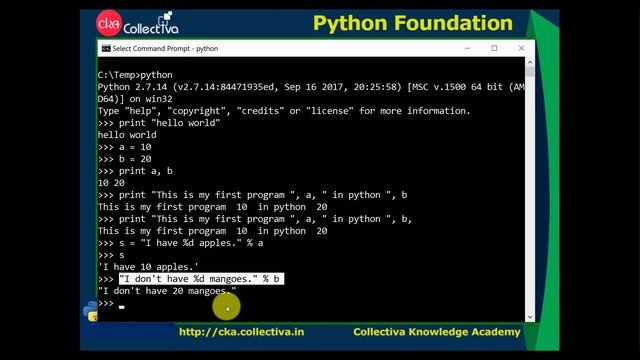
Task: Close the Command Prompt window
Action: (x=521, y=48)
